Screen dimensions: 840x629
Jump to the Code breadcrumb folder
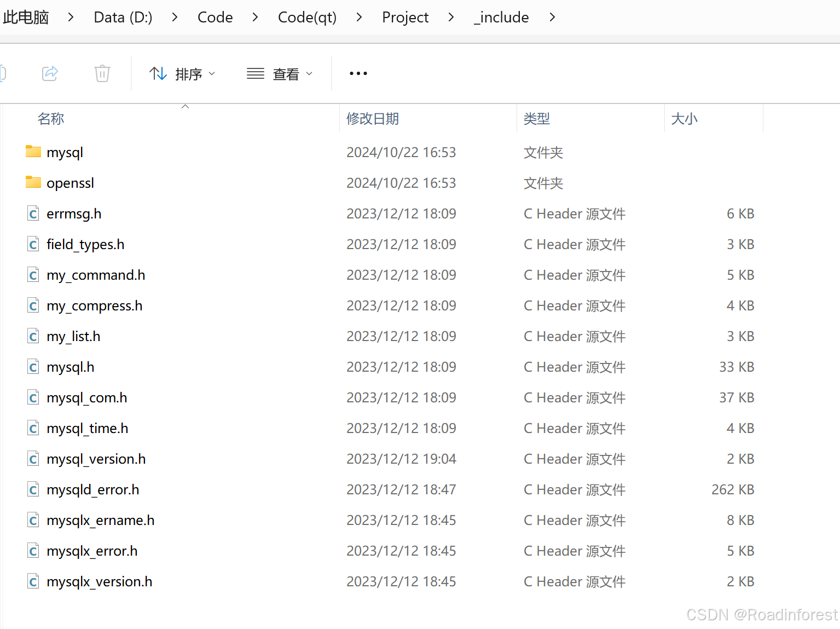coord(215,18)
